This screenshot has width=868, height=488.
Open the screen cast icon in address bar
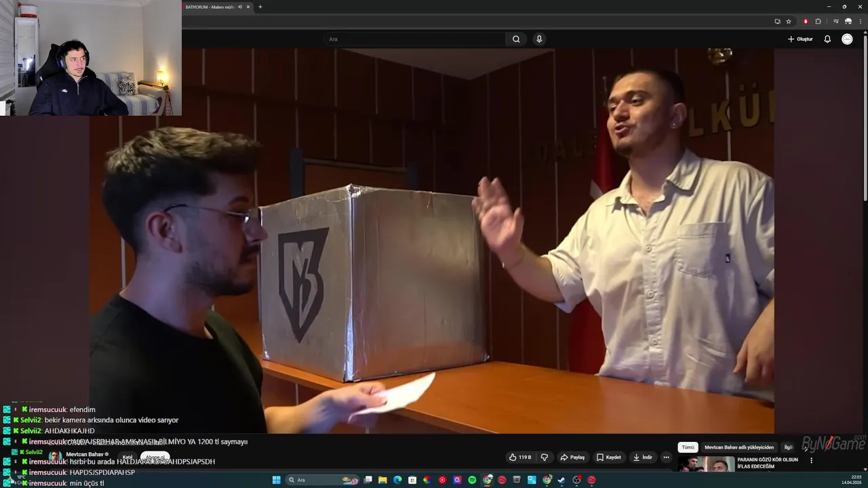(777, 21)
